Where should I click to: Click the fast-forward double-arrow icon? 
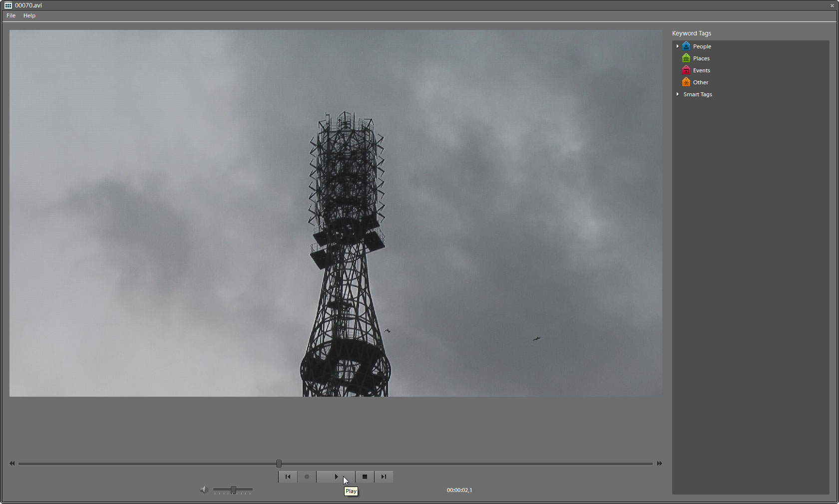pos(659,464)
